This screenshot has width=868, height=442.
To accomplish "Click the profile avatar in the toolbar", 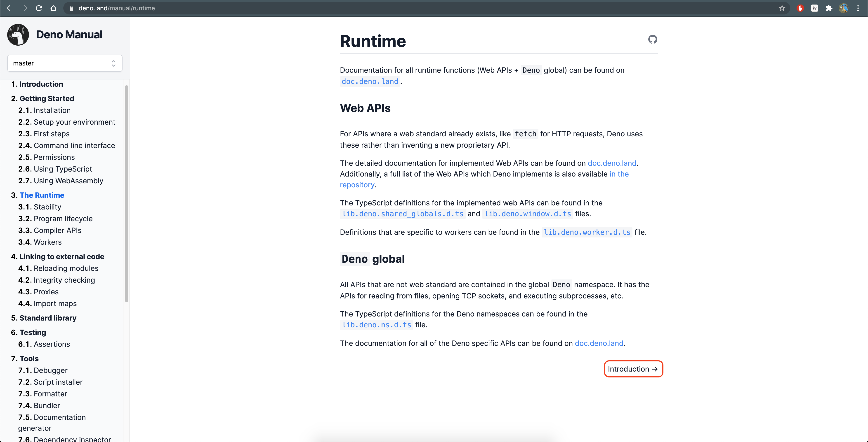I will (x=843, y=8).
